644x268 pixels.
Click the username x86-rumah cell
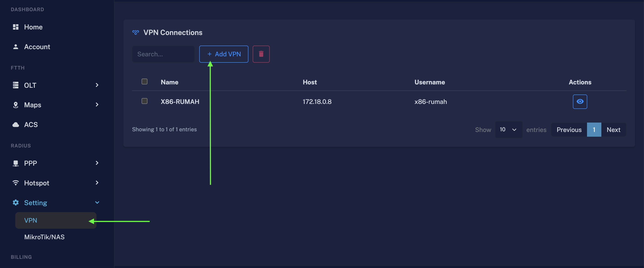tap(431, 101)
